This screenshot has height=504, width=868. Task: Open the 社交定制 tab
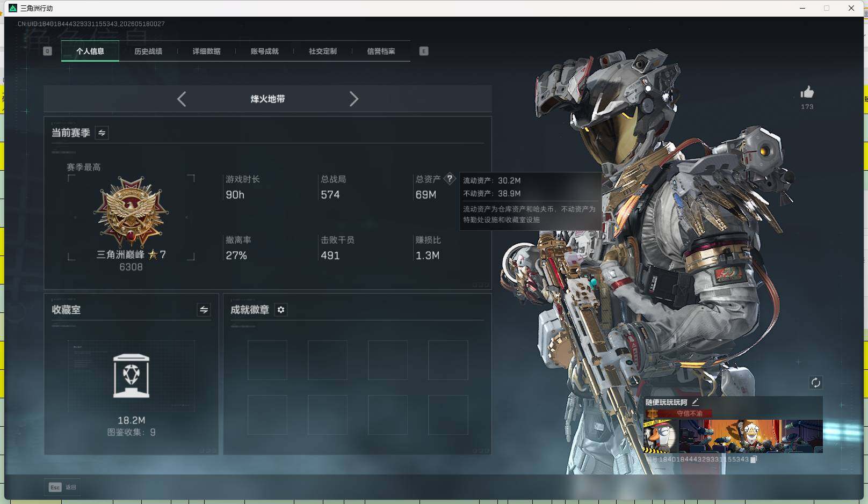[x=323, y=52]
